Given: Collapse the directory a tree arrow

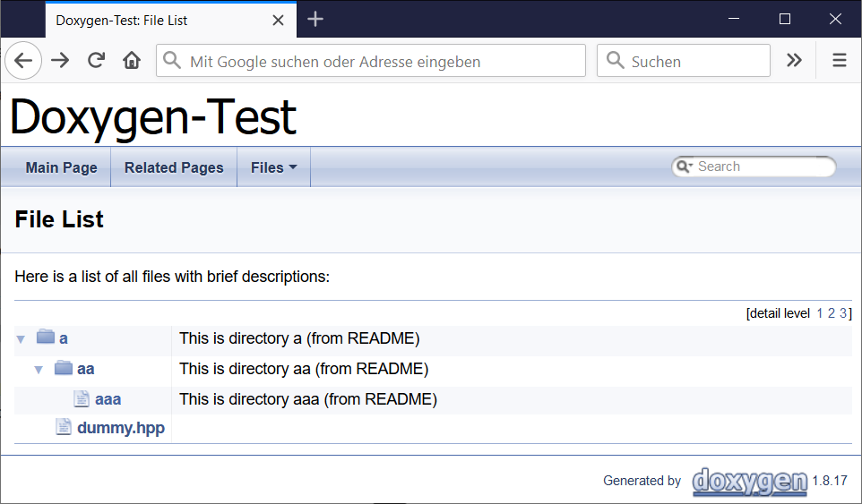Looking at the screenshot, I should tap(21, 339).
